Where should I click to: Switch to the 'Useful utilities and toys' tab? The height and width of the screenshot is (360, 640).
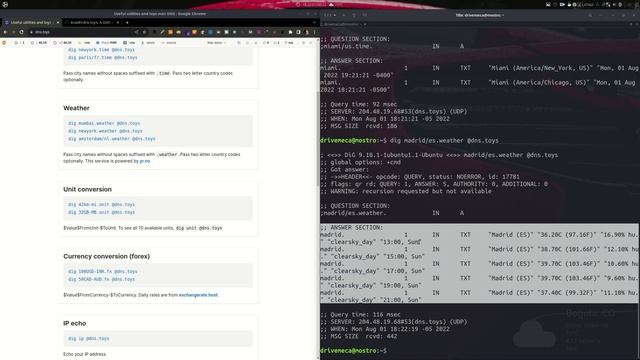(x=31, y=22)
